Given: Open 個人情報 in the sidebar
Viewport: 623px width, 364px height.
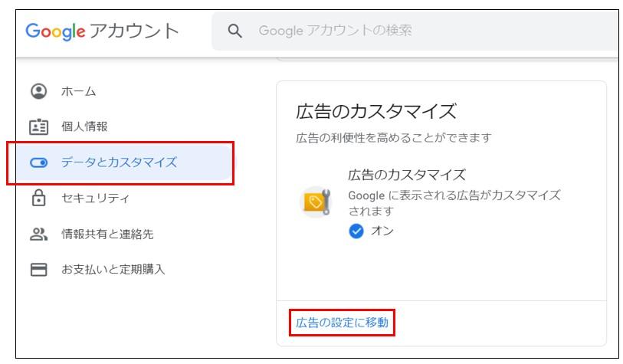Looking at the screenshot, I should pos(84,126).
